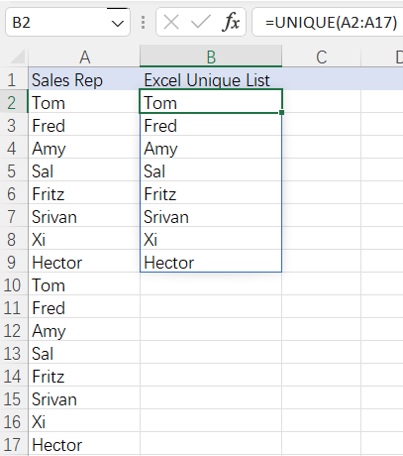Open the Name Box dropdown arrow
The image size is (403, 456).
117,23
